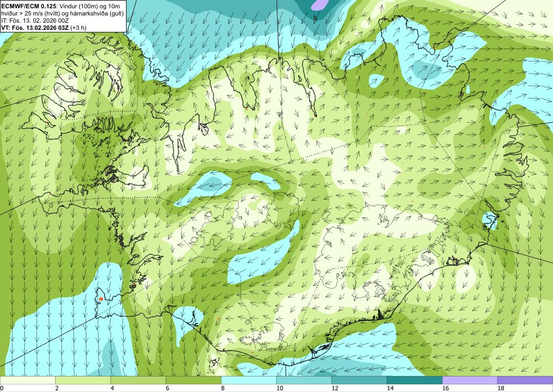This screenshot has width=553, height=392.
Task: Click the light purple 16–18 m/s legend swatch
Action: (x=469, y=380)
